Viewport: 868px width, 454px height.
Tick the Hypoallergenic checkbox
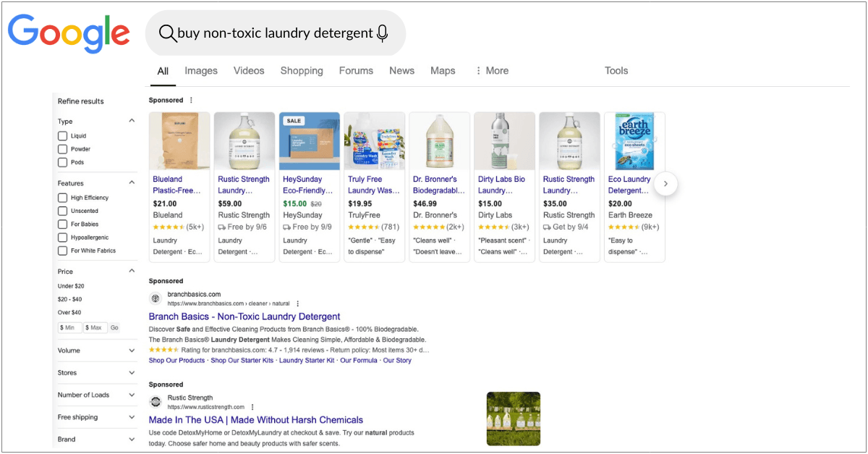coord(63,237)
